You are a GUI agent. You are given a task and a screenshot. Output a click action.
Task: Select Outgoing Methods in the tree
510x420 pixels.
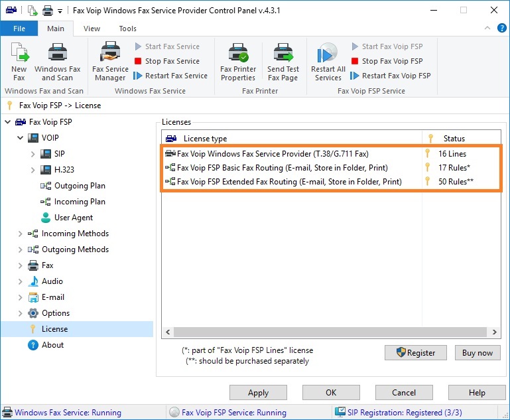click(x=68, y=249)
